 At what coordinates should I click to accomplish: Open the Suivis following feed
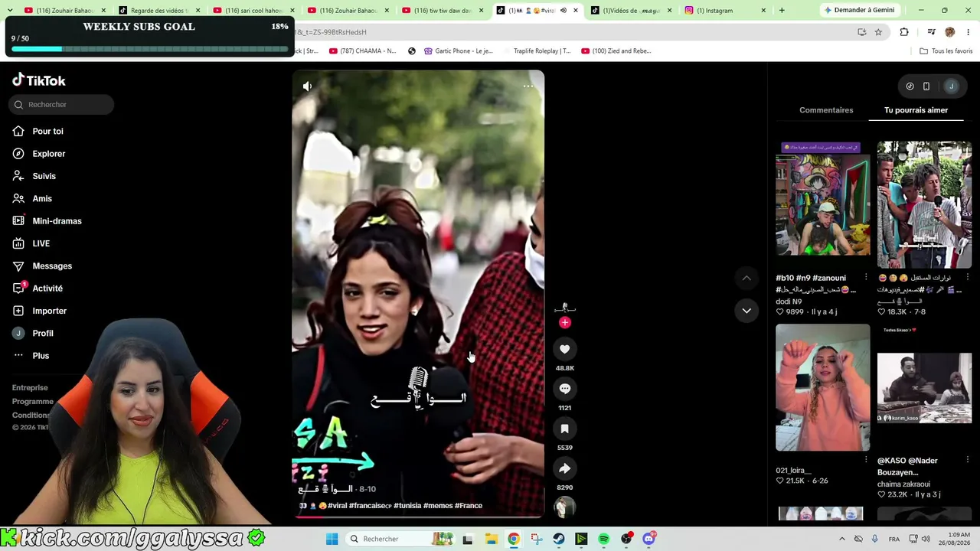coord(44,176)
